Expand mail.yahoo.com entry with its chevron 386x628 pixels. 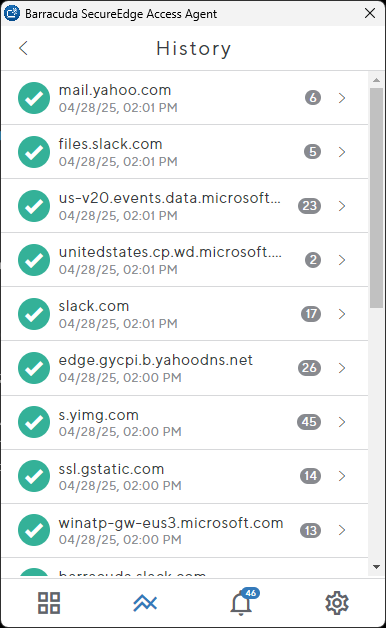[342, 98]
